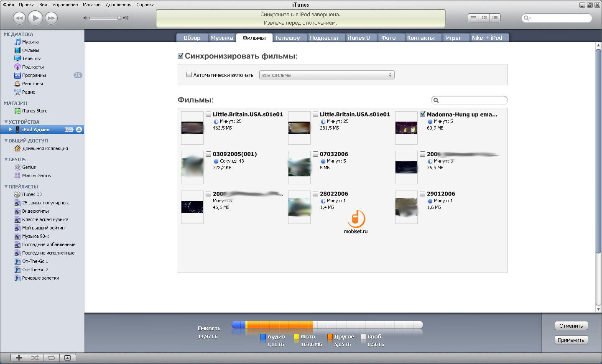Open Видеоклипы smart playlist icon
This screenshot has height=364, width=602.
click(18, 211)
